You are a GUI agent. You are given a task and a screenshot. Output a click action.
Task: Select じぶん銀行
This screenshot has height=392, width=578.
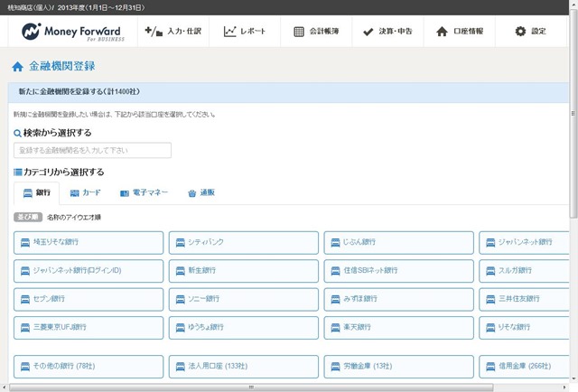[399, 243]
